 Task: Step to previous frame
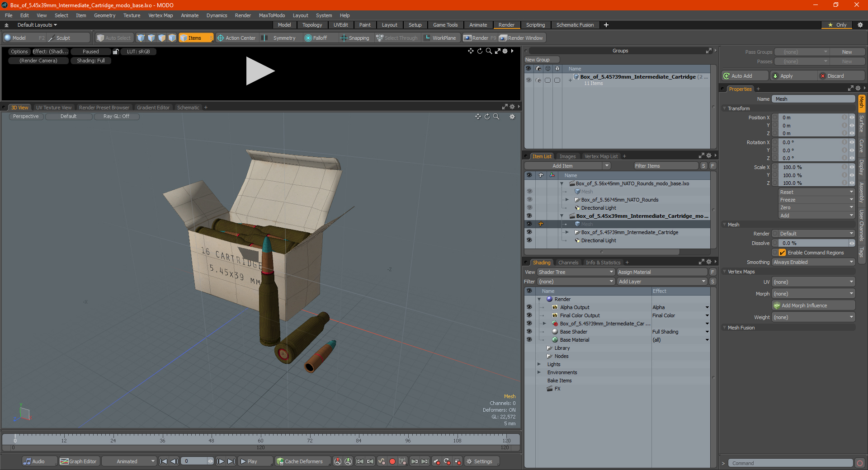175,461
